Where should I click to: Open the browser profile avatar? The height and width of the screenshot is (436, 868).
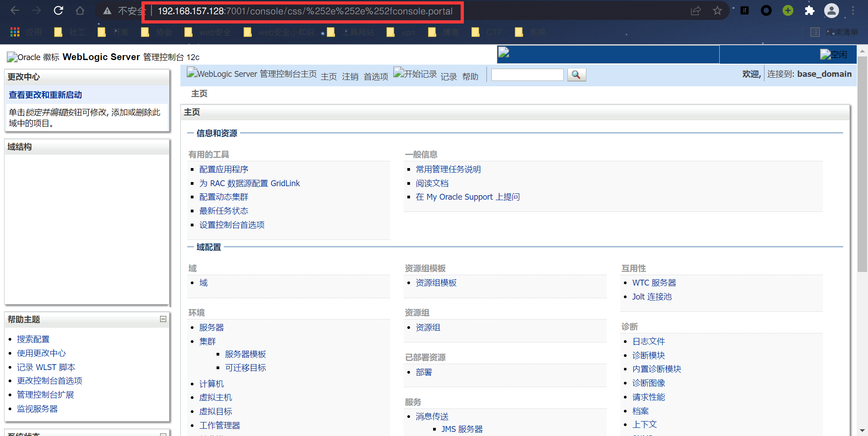pyautogui.click(x=831, y=10)
